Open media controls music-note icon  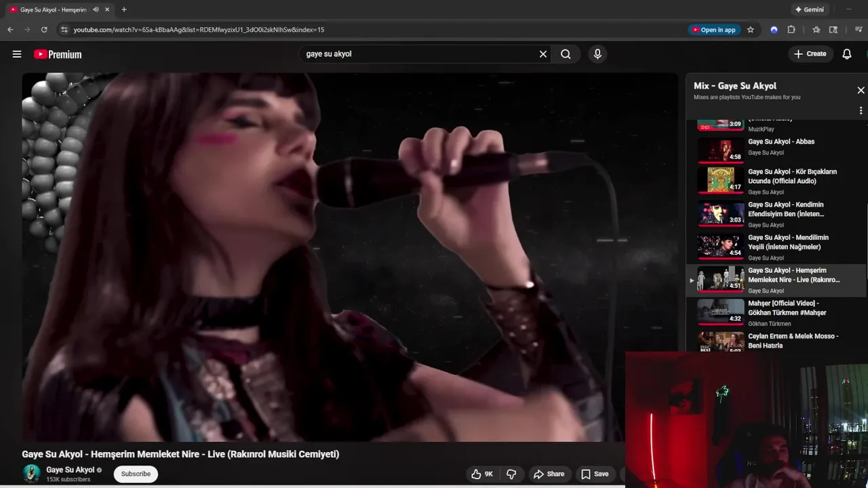coord(859,30)
